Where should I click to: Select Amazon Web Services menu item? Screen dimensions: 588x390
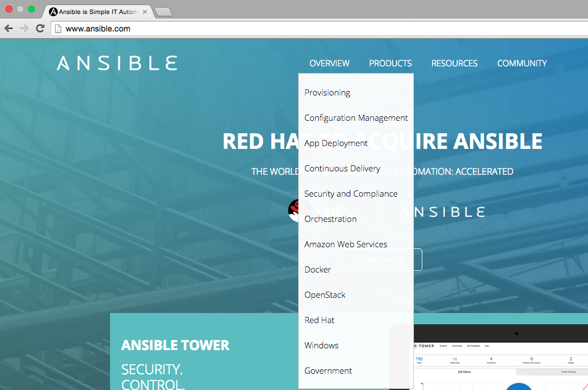(x=345, y=244)
